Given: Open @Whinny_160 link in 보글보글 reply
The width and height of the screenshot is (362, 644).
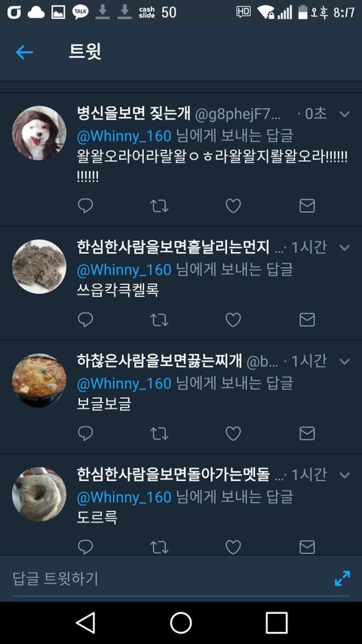Looking at the screenshot, I should tap(124, 384).
